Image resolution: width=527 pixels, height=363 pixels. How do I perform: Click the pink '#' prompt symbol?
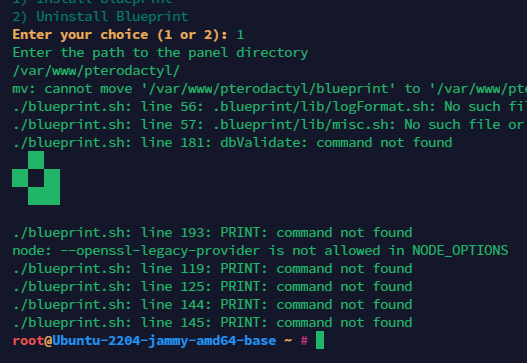click(x=304, y=340)
